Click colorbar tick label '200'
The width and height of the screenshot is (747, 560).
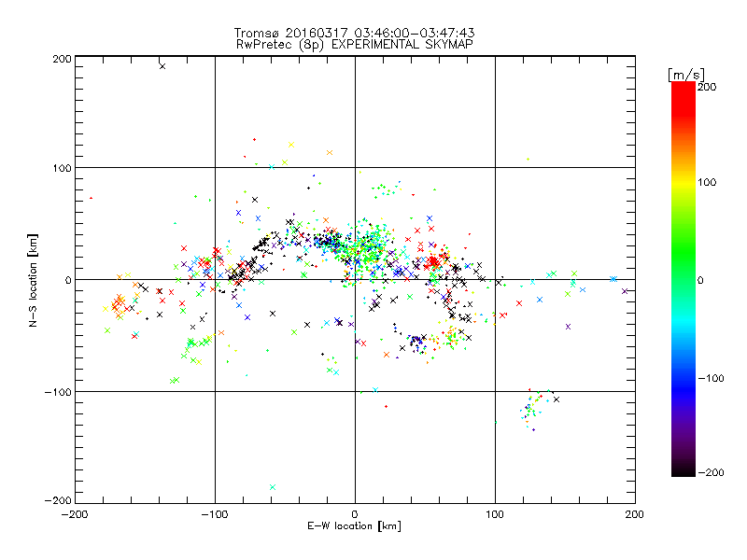click(x=707, y=87)
